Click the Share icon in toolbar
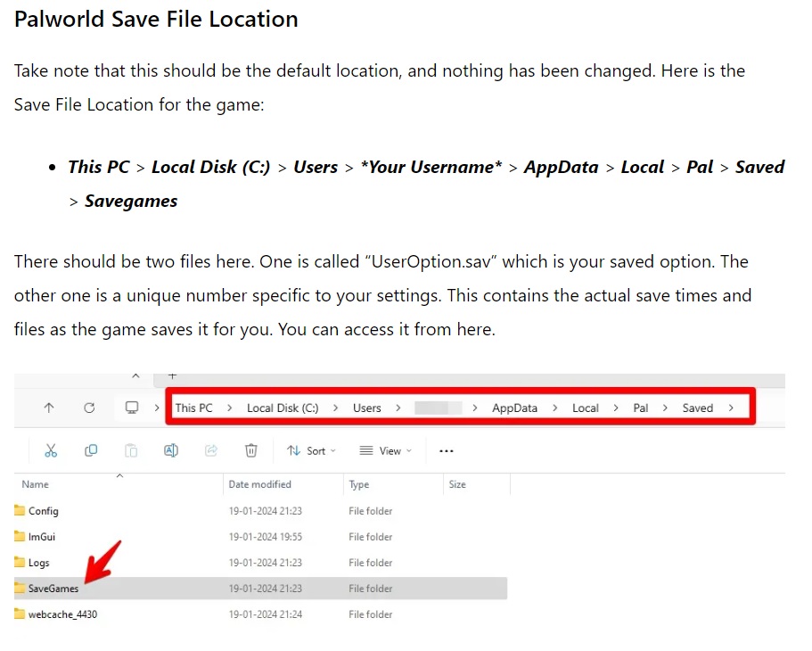Screen dimensions: 812x651 coord(211,450)
